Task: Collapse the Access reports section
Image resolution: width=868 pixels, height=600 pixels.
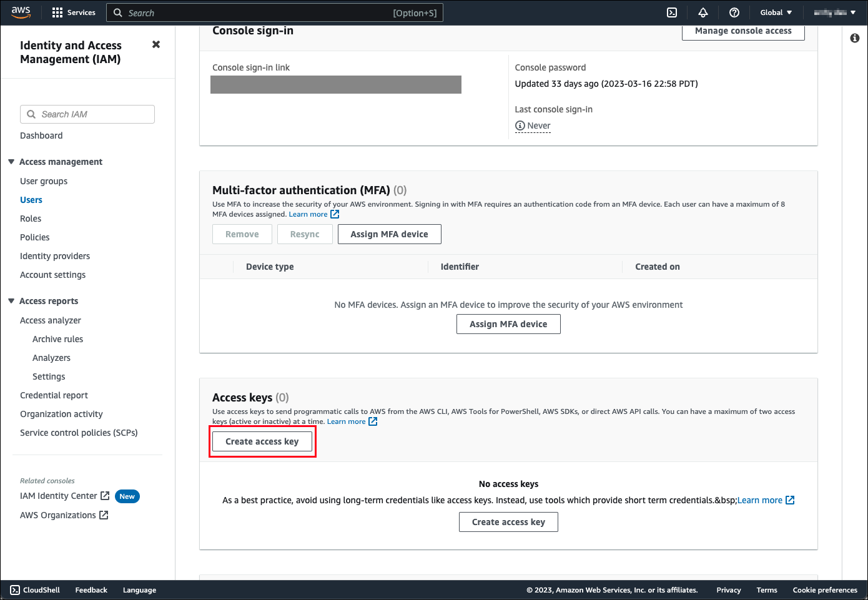Action: point(11,301)
